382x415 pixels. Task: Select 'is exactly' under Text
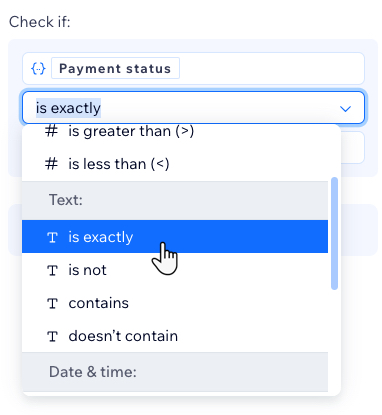[x=175, y=236]
